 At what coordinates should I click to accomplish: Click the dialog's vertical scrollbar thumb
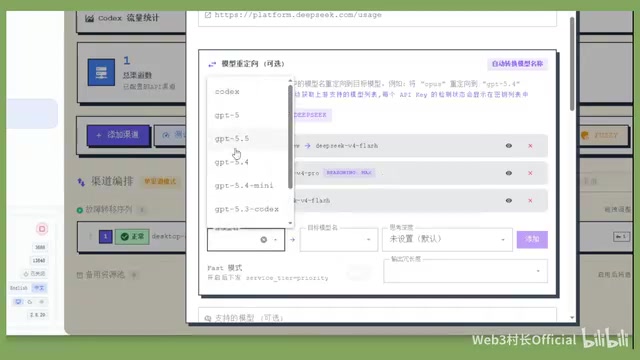pos(572,63)
